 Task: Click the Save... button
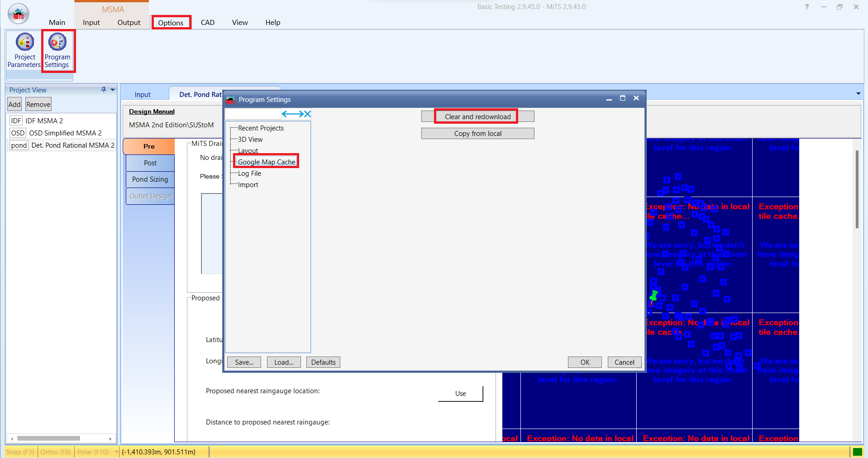pyautogui.click(x=244, y=362)
